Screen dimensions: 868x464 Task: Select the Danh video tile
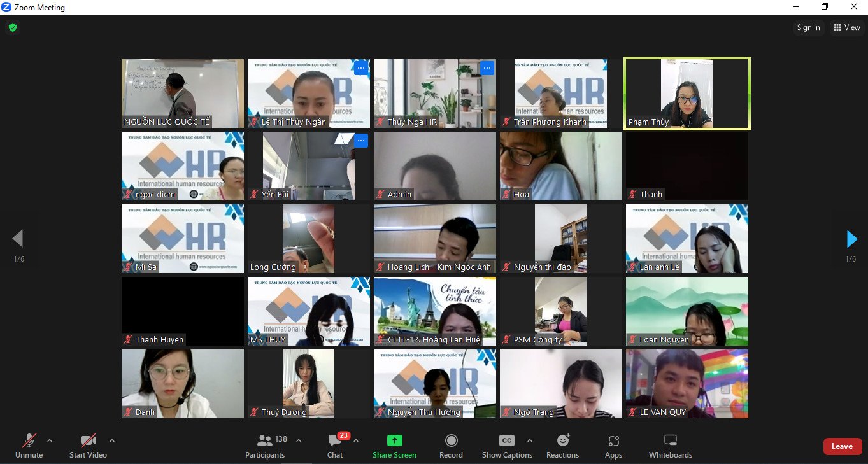[x=183, y=384]
